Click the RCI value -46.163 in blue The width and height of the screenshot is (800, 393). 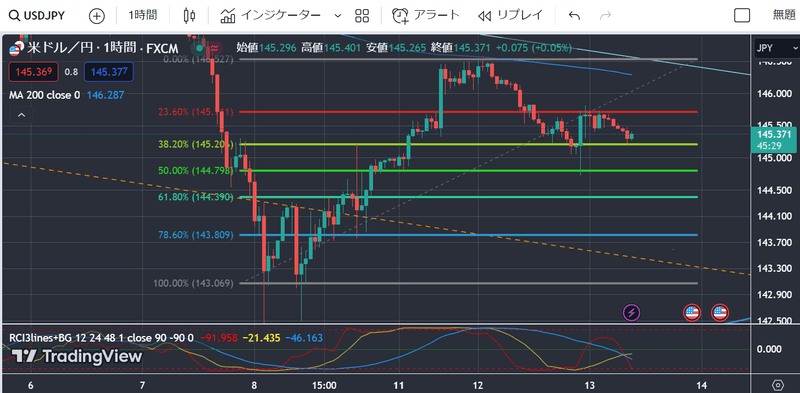(305, 337)
